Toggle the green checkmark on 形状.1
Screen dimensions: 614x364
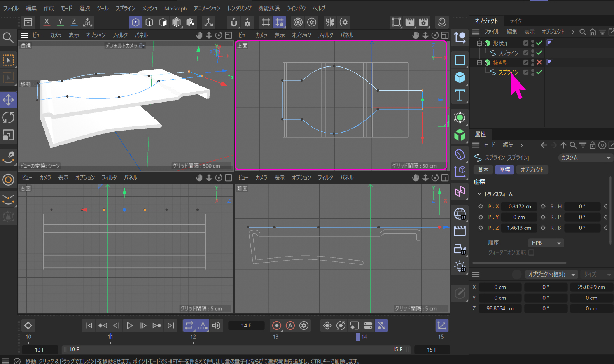[539, 43]
